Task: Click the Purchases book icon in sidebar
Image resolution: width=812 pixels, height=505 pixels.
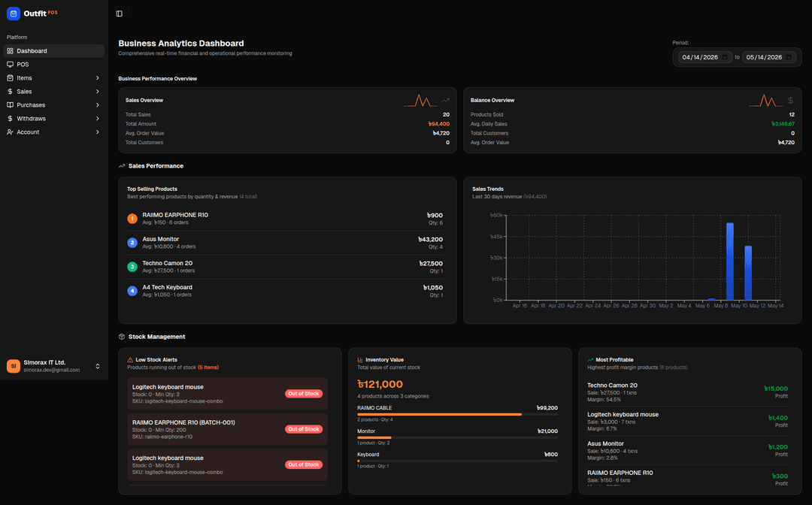Action: click(10, 104)
